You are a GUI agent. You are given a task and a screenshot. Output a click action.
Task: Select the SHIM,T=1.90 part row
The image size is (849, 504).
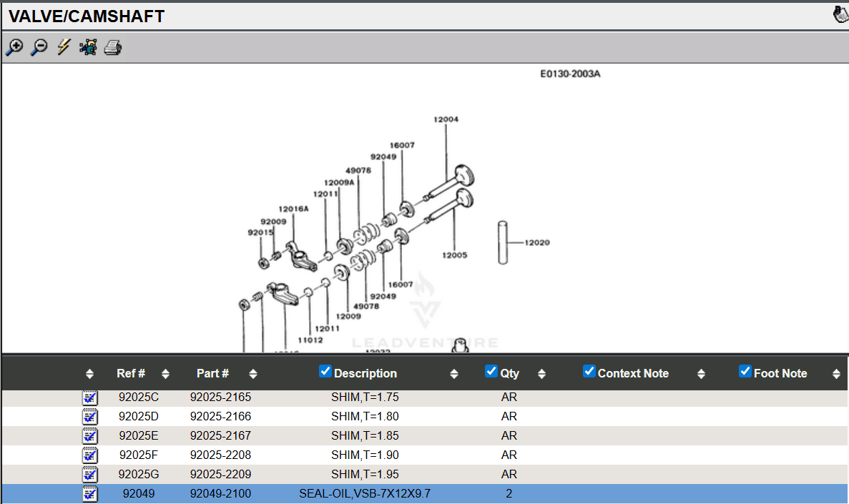coord(365,455)
